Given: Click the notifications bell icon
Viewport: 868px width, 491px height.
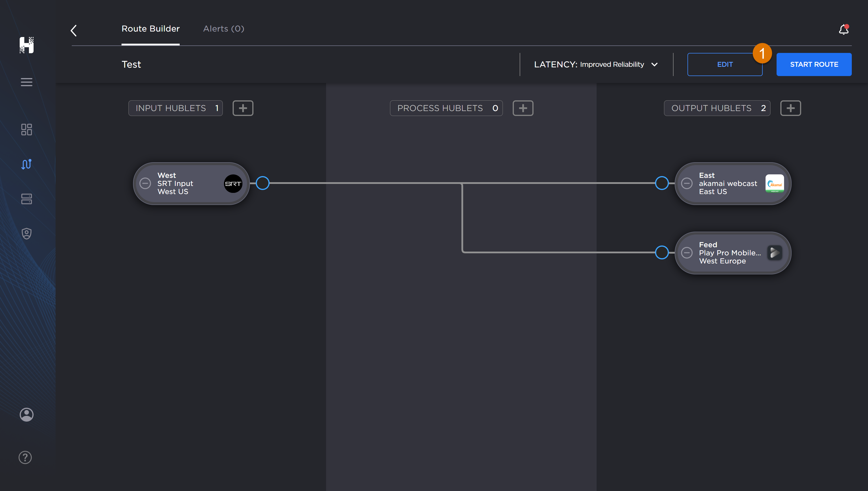Looking at the screenshot, I should pos(843,30).
